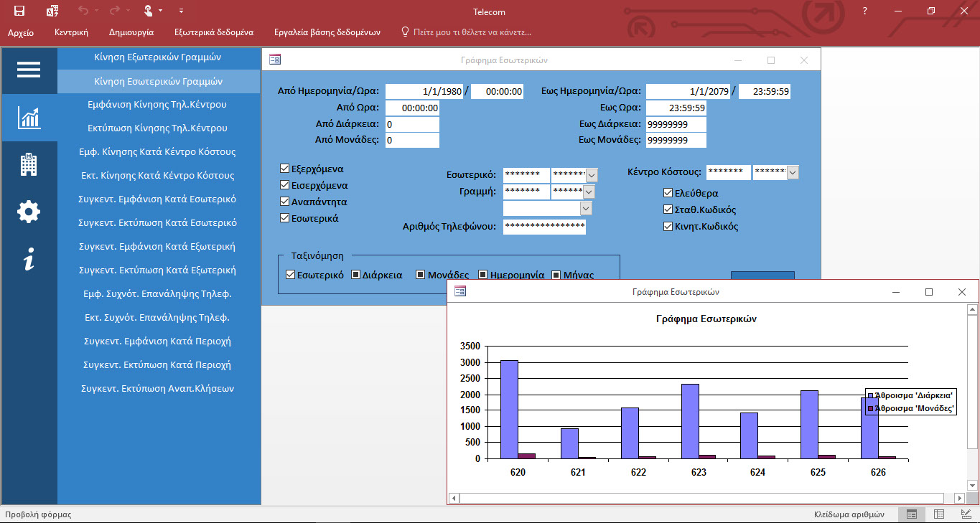Select Κίνηση Εξωτερικών Γραμμών in sidebar
Screen dimensions: 980x523
click(157, 57)
